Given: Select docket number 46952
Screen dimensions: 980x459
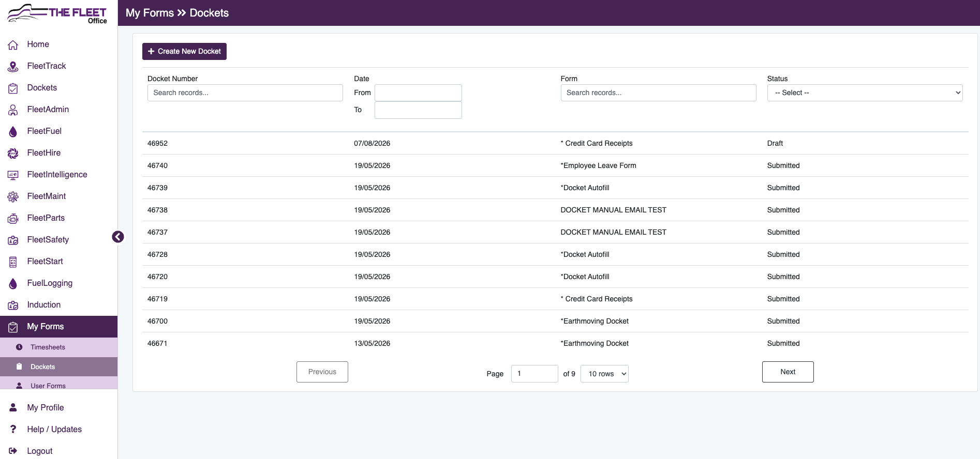Looking at the screenshot, I should pyautogui.click(x=157, y=143).
